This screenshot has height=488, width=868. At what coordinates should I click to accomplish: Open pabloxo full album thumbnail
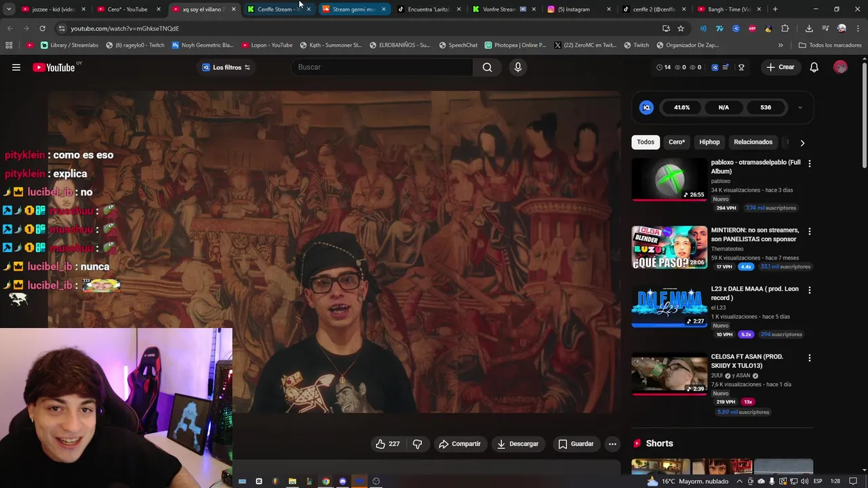tap(669, 180)
